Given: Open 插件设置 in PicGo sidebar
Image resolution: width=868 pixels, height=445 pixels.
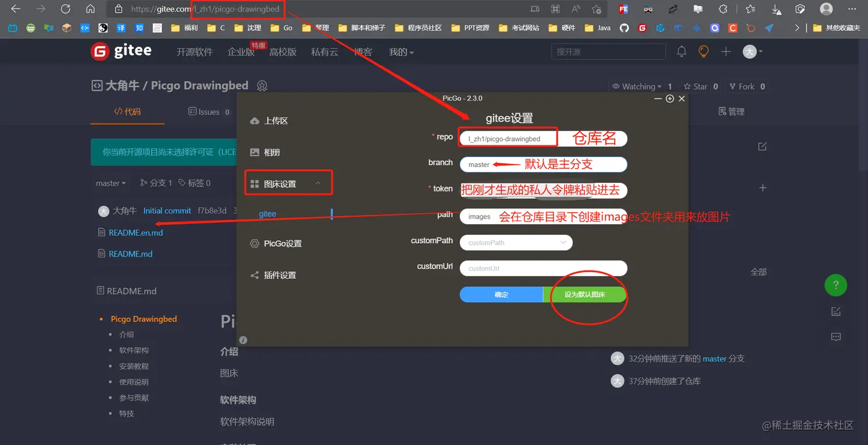Looking at the screenshot, I should 273,275.
